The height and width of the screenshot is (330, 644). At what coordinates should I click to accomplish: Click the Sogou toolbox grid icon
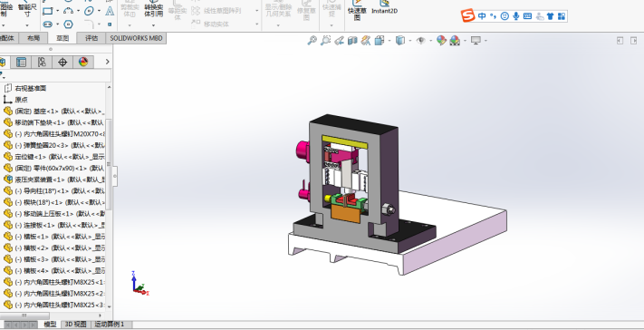tap(562, 16)
